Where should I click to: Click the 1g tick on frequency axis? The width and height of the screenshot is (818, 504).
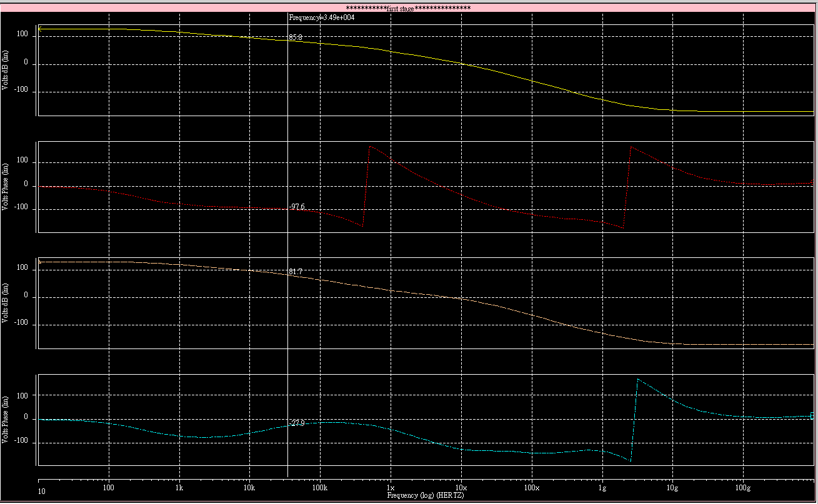pos(602,487)
